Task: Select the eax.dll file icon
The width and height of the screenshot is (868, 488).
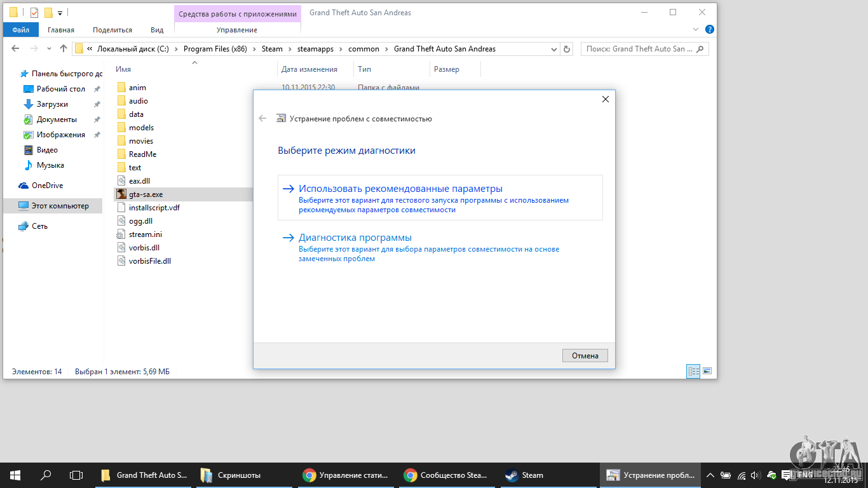Action: click(x=122, y=181)
